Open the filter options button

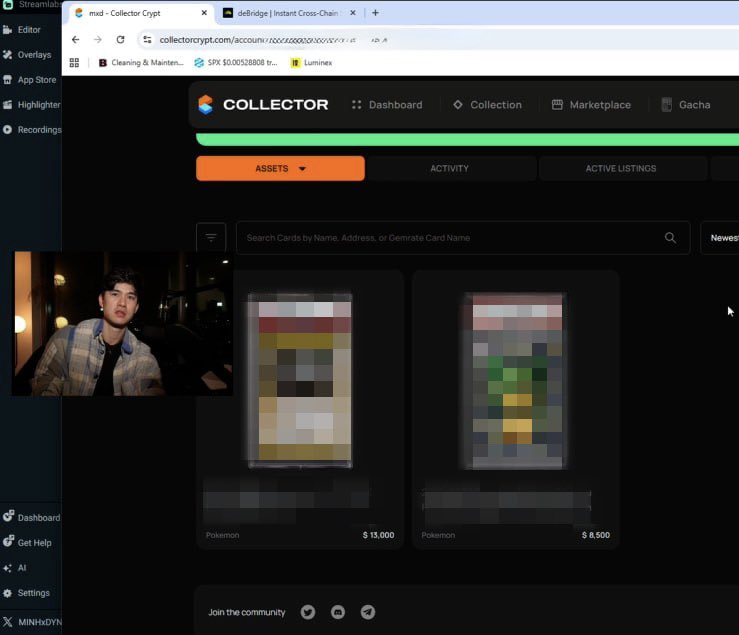[x=211, y=238]
